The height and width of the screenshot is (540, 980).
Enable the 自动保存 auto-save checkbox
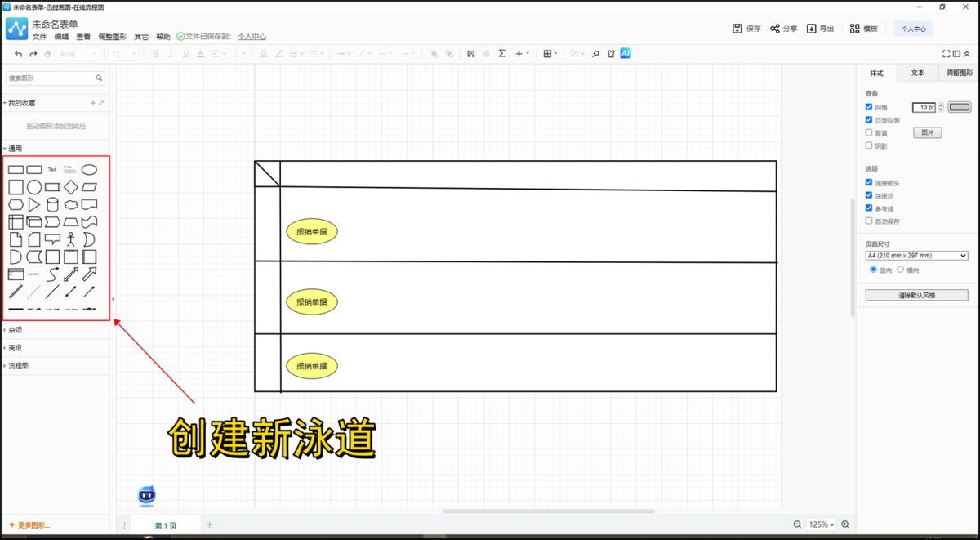pos(869,221)
